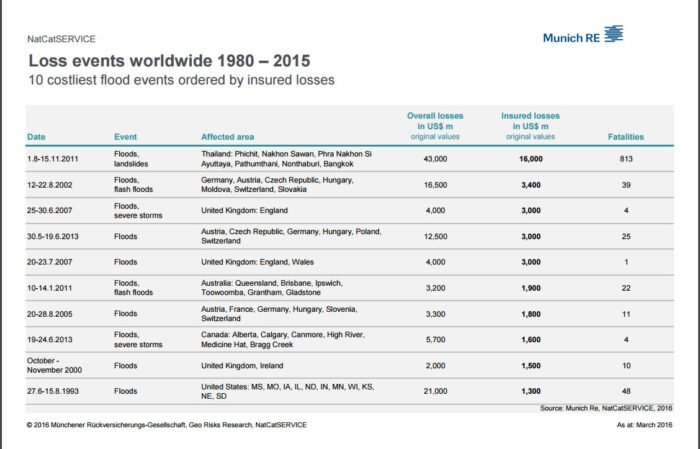Screen dimensions: 700x449
Task: Click the 'United Kingdom, Ireland' affected area cell
Action: pyautogui.click(x=246, y=366)
